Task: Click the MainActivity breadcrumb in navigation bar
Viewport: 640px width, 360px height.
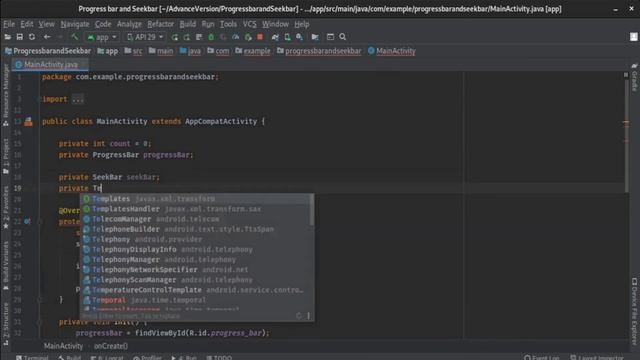Action: click(x=392, y=51)
